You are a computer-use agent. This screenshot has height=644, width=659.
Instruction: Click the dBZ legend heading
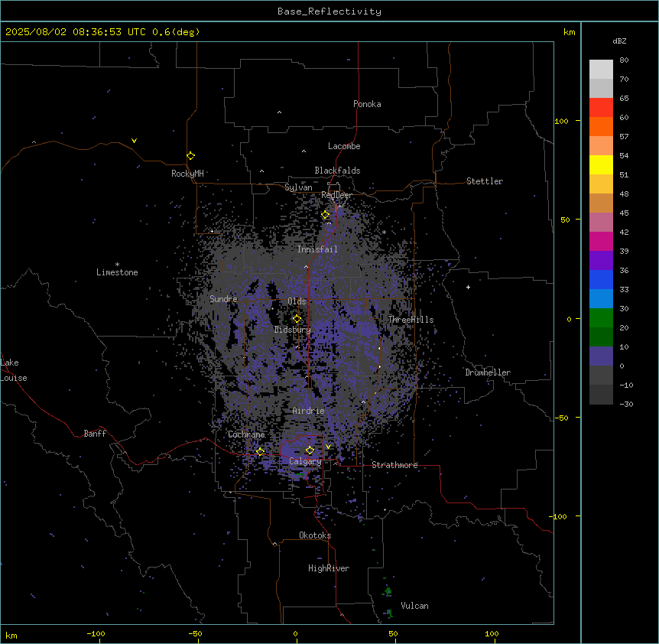click(619, 41)
